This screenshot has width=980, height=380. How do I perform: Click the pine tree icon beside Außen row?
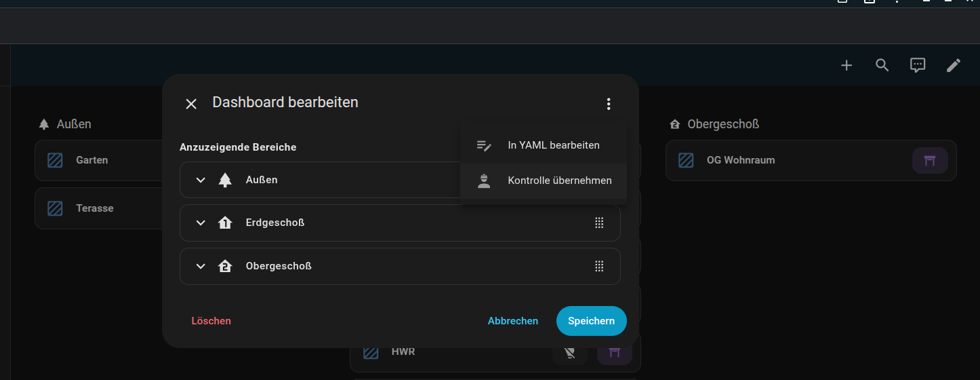point(225,180)
